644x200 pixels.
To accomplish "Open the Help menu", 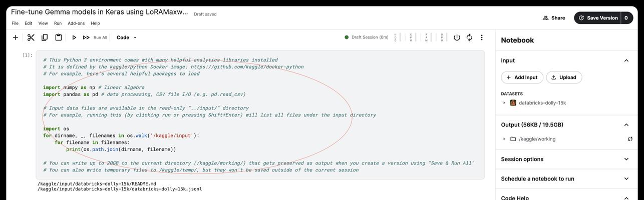I will pos(95,23).
